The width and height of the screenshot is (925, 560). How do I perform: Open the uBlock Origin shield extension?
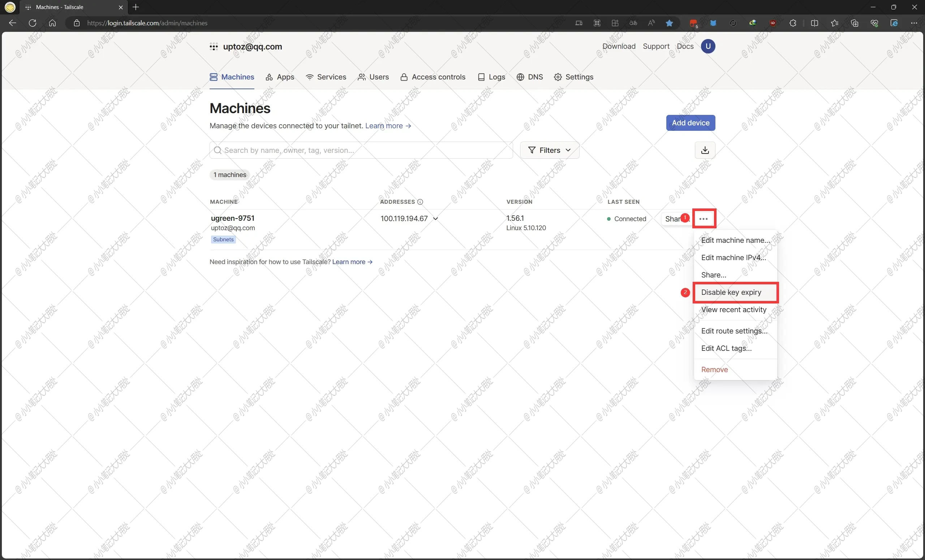[773, 23]
